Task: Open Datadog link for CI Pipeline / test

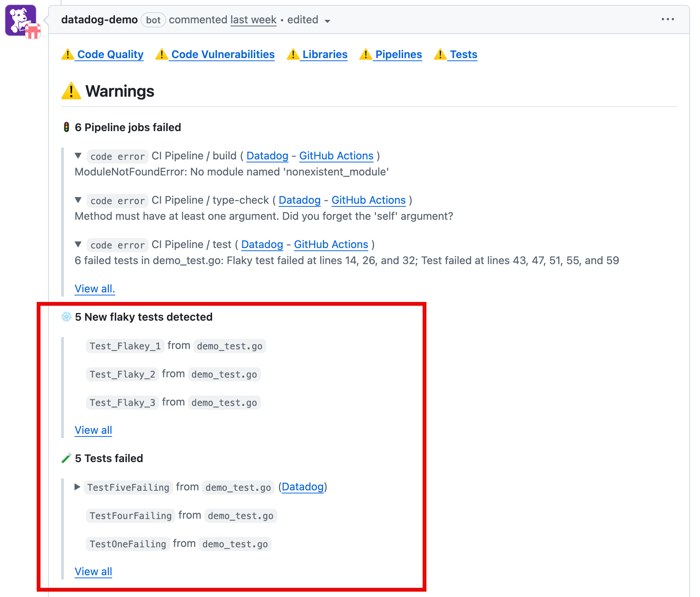Action: point(262,245)
